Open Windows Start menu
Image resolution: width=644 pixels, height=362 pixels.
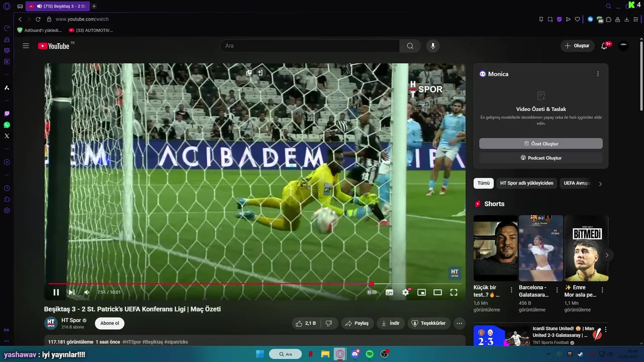[x=260, y=354]
